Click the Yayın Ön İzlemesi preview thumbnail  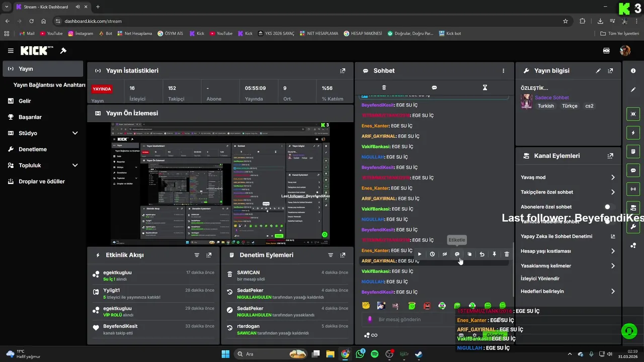coord(220,184)
